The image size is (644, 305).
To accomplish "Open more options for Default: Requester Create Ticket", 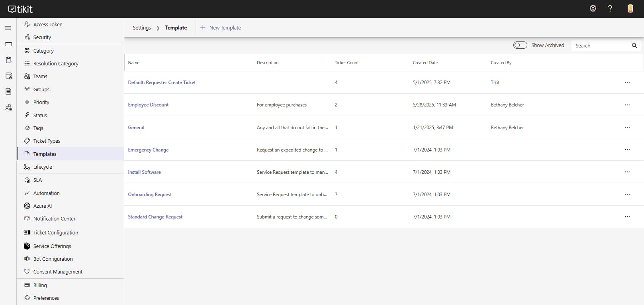I will pos(627,83).
